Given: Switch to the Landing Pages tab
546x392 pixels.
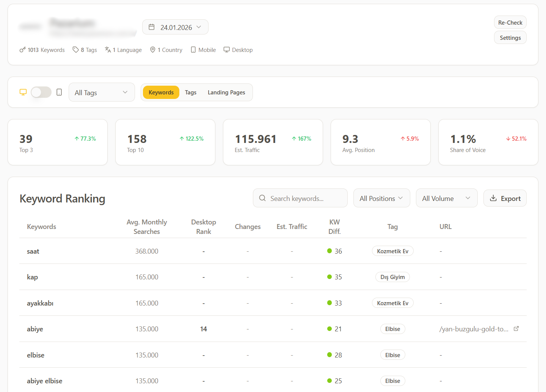Looking at the screenshot, I should (x=226, y=93).
